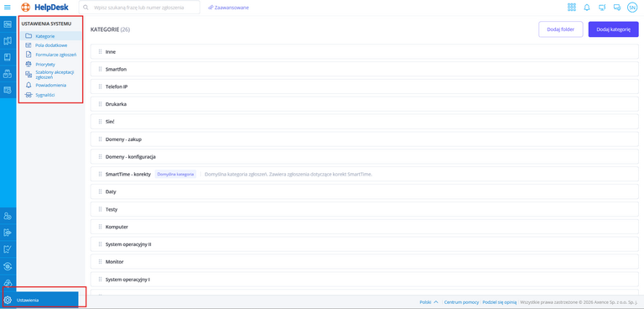
Task: Grab the drag handle of Smartfon row
Action: 101,69
